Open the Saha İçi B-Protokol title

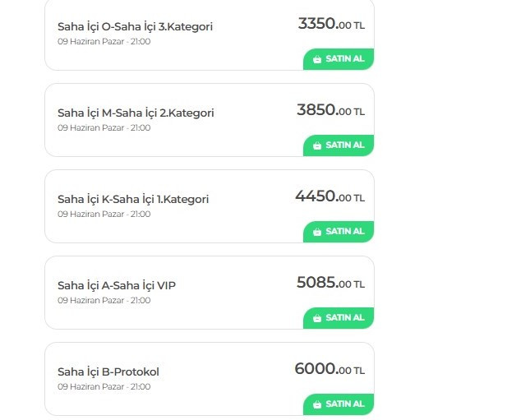tap(108, 372)
